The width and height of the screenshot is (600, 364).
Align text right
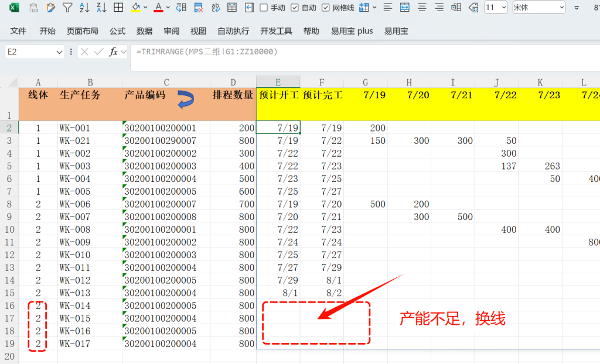pyautogui.click(x=439, y=7)
